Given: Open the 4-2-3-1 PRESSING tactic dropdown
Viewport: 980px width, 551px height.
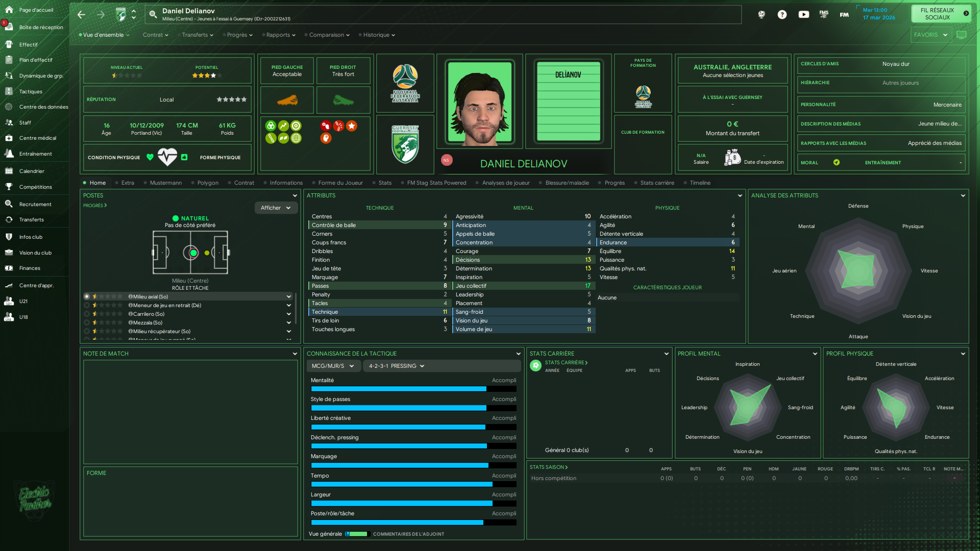Looking at the screenshot, I should [397, 366].
